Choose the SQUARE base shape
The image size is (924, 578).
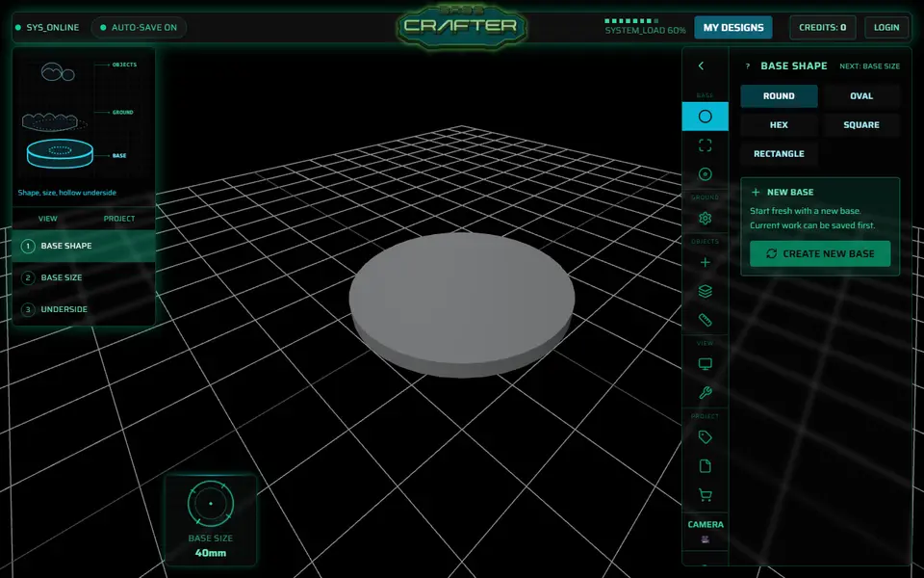[x=861, y=125]
